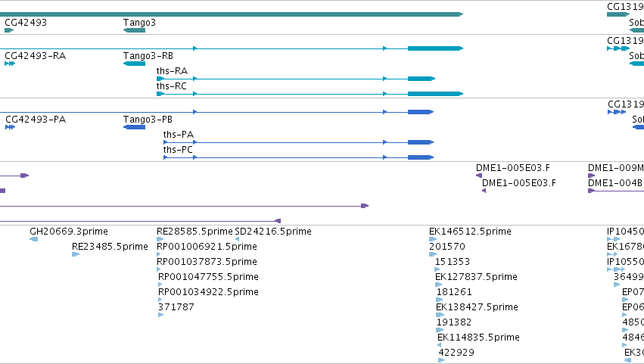The width and height of the screenshot is (644, 364).
Task: Click the ths-PA label
Action: click(179, 135)
